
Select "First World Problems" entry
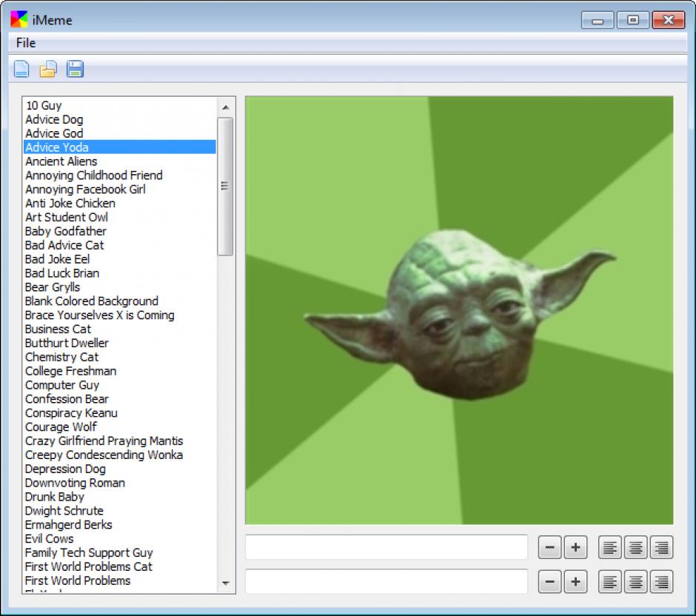point(120,580)
